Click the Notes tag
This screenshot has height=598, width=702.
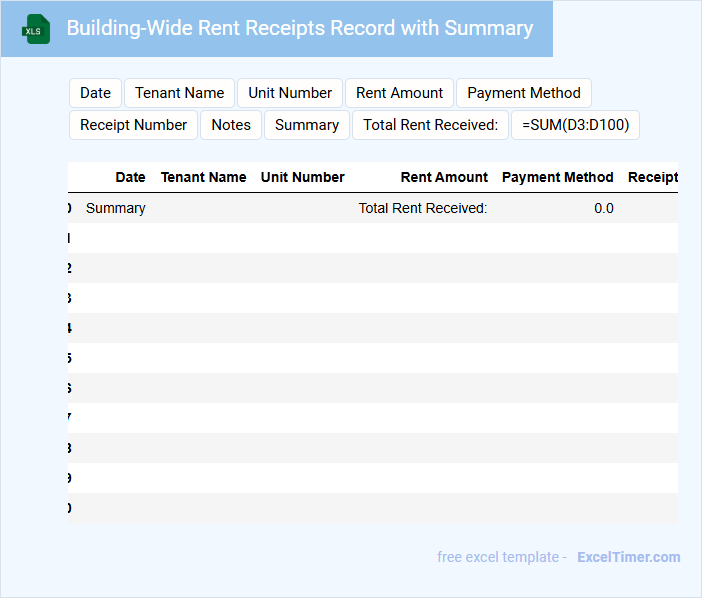(x=231, y=125)
